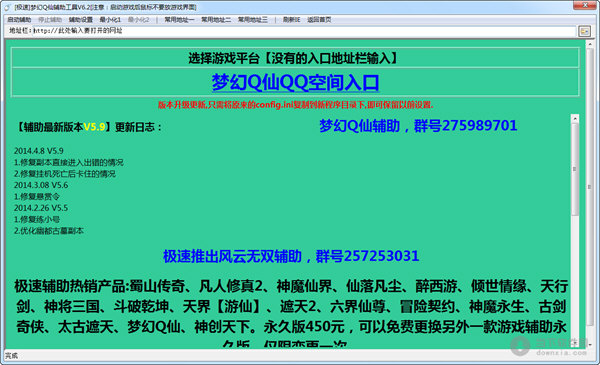Open the 启动辅助 menu item

point(19,20)
